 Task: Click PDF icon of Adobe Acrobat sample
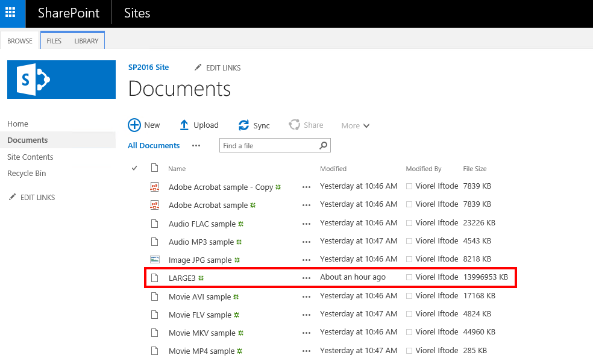pyautogui.click(x=155, y=205)
